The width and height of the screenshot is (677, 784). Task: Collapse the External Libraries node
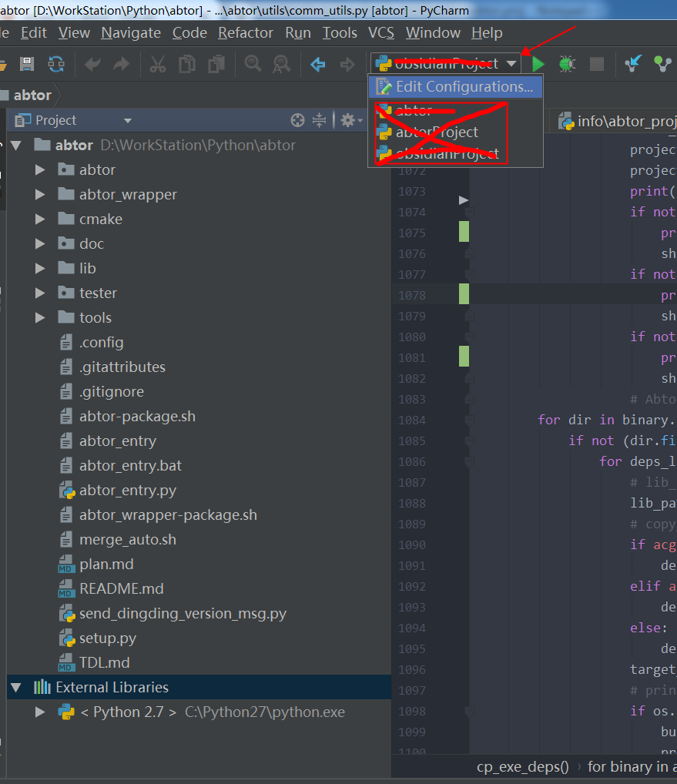[16, 688]
